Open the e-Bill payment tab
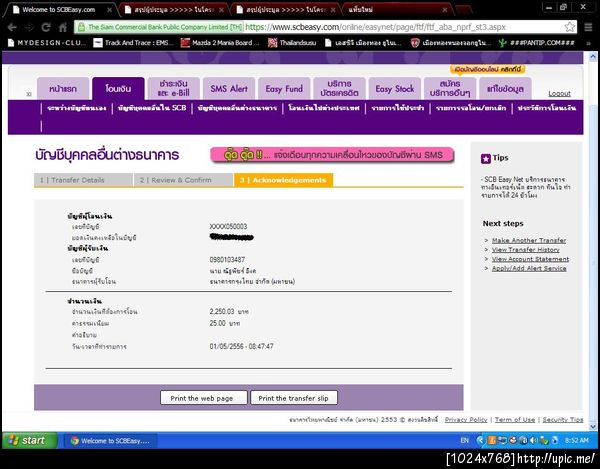Image resolution: width=600 pixels, height=469 pixels. coord(174,88)
